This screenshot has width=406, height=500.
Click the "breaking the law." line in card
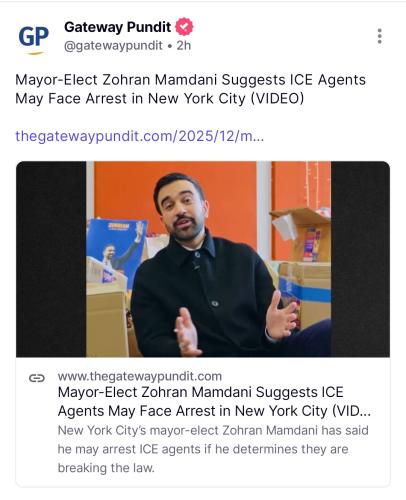coord(106,468)
